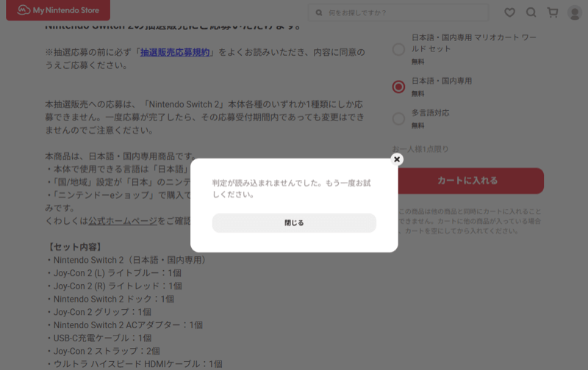Click the Joy-Con 2 ストラップ：2個 line
Screen dimensions: 588x370
[103, 351]
